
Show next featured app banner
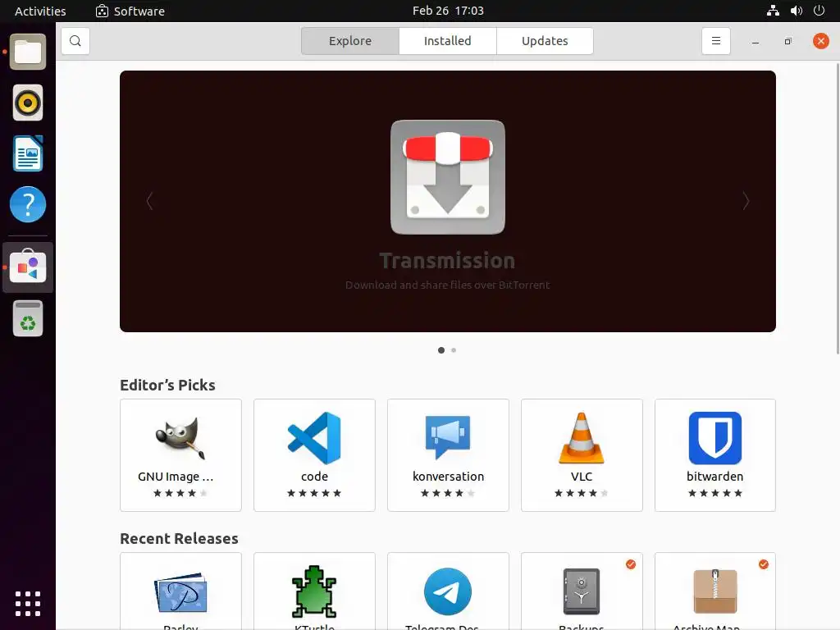pos(746,201)
